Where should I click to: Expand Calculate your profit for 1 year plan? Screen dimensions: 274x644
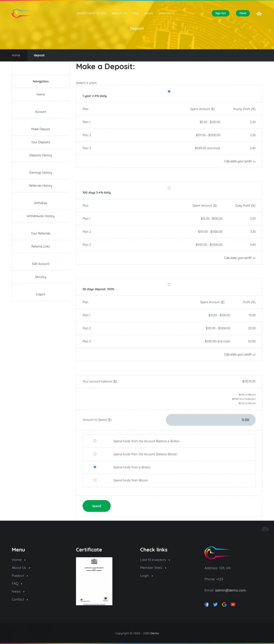tap(240, 161)
